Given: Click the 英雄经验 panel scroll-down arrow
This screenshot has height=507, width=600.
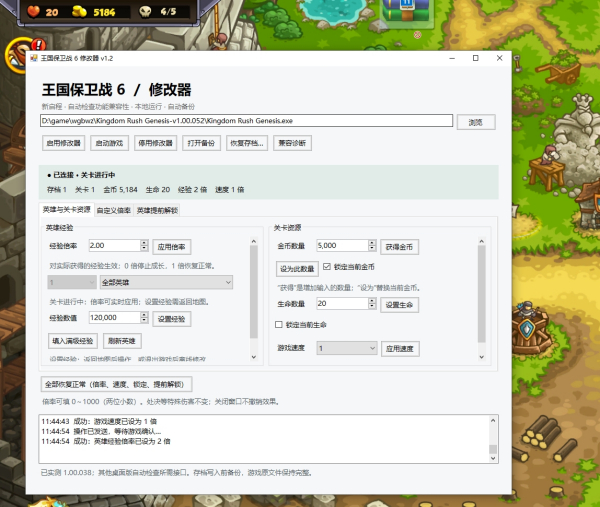Looking at the screenshot, I should [254, 357].
